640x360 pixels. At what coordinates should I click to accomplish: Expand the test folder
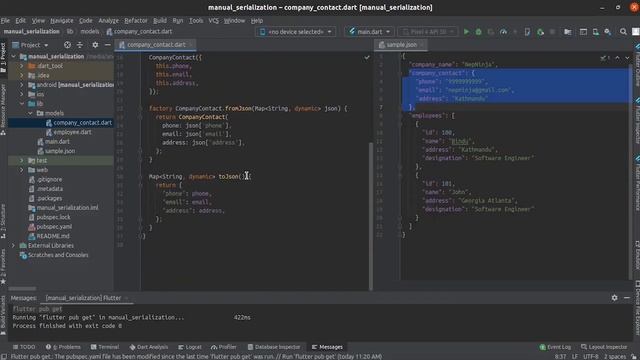22,160
